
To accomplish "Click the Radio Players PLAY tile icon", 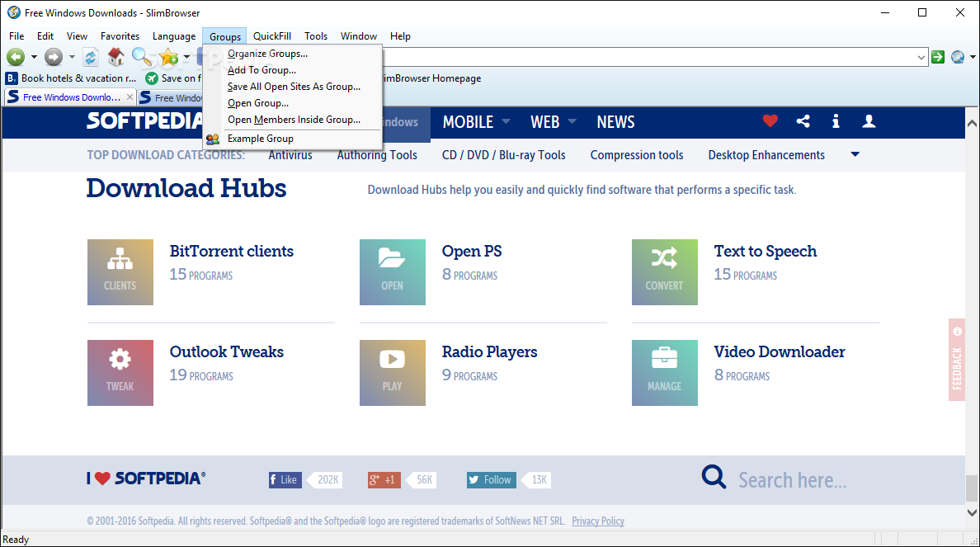I will [x=393, y=373].
